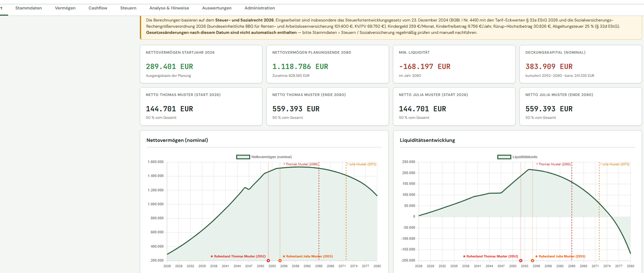Click the Min. Liquidität card
The image size is (644, 273).
tap(454, 64)
